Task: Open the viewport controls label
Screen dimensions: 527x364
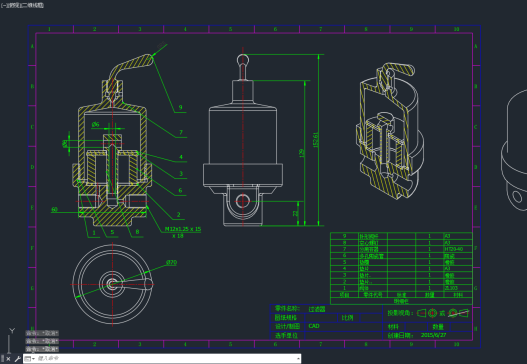Action: click(22, 5)
